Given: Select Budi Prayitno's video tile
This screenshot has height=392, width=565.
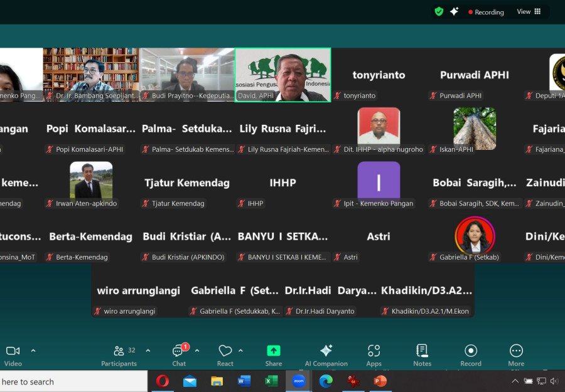Looking at the screenshot, I should (187, 75).
